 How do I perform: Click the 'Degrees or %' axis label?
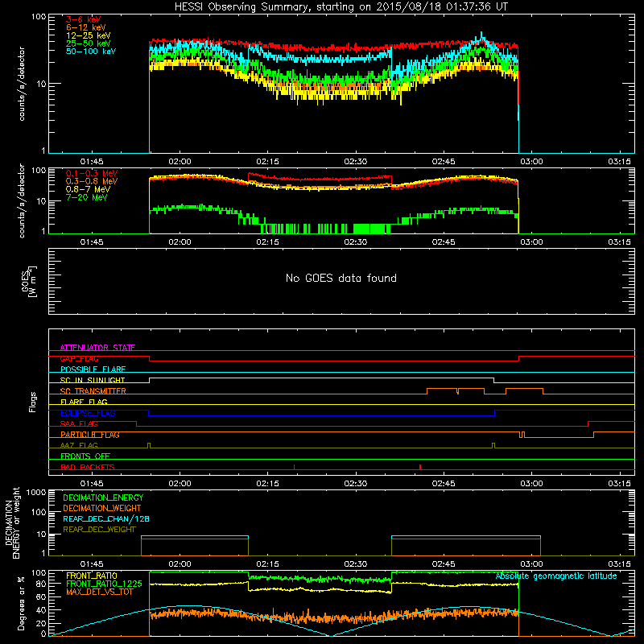coord(21,603)
